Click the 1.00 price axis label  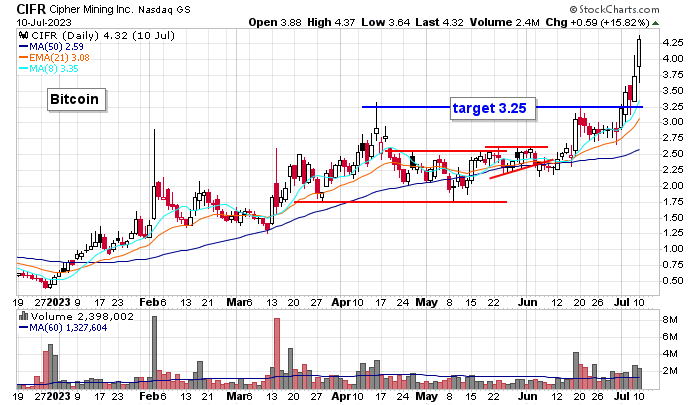coord(673,249)
